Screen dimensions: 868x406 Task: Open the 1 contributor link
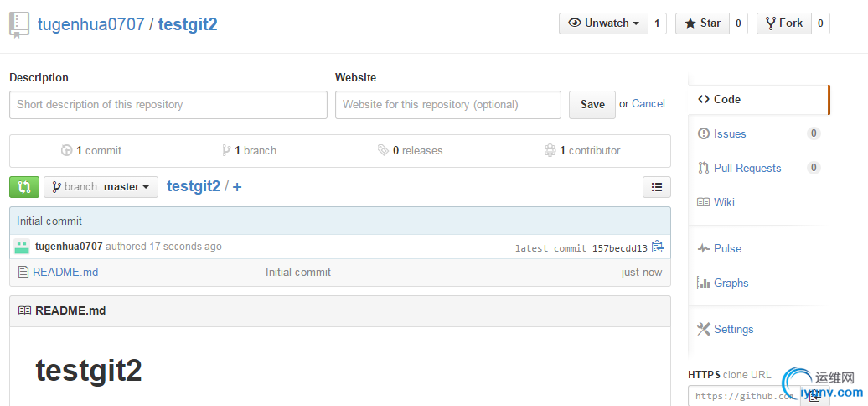(x=582, y=151)
